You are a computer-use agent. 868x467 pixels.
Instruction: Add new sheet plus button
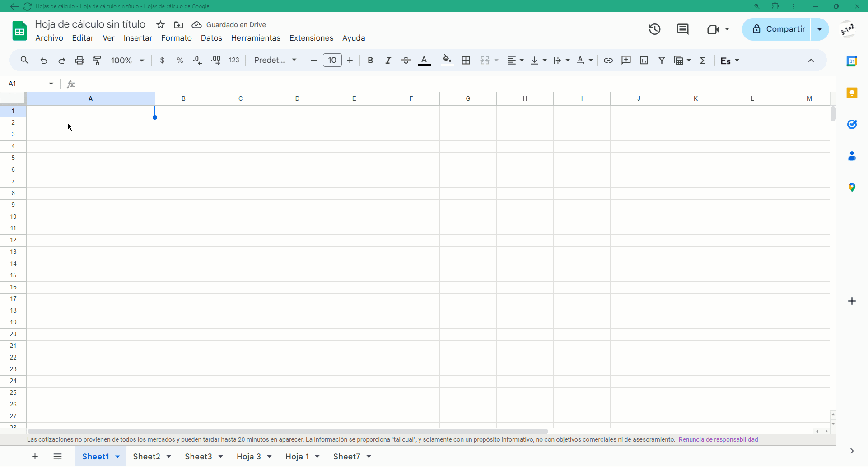pyautogui.click(x=35, y=456)
